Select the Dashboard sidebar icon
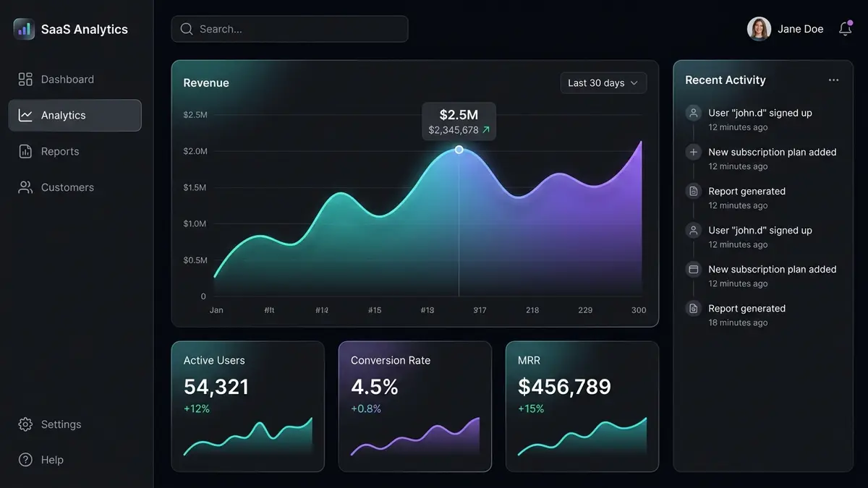The width and height of the screenshot is (868, 488). [x=25, y=79]
